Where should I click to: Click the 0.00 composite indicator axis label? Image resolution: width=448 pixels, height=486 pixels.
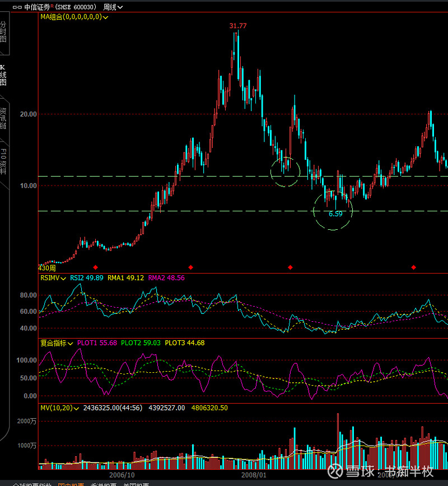coord(30,396)
